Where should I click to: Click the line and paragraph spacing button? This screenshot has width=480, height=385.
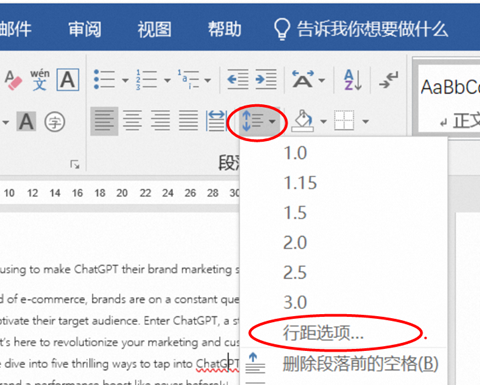[259, 121]
